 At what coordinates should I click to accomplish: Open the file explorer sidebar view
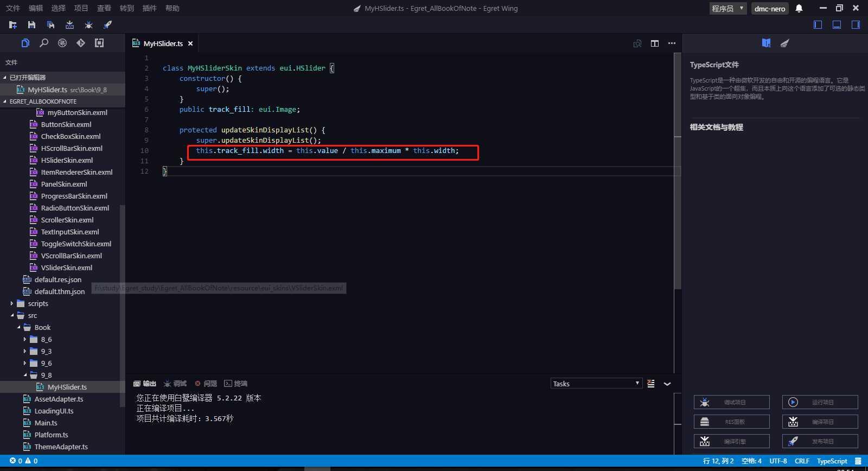coord(25,43)
